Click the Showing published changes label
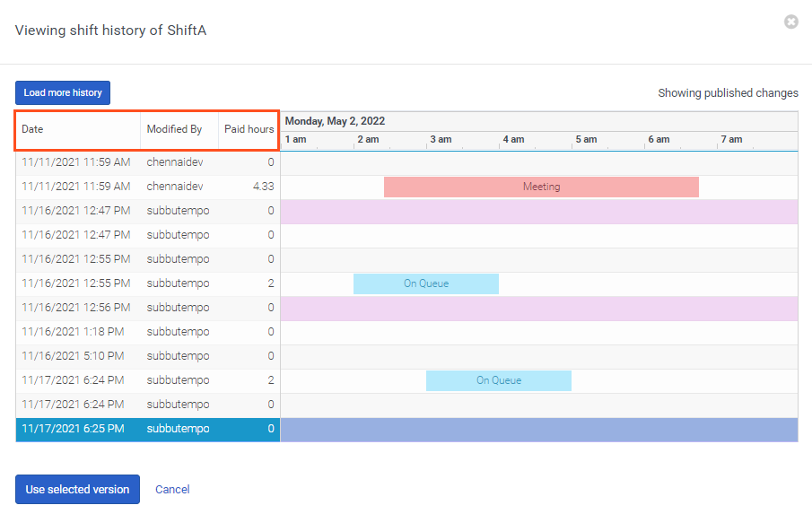 [x=728, y=93]
